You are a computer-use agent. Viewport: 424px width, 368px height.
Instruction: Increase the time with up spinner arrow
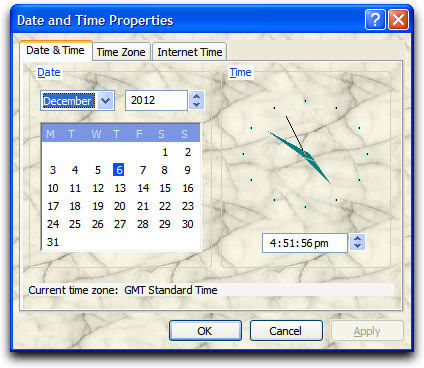[357, 239]
